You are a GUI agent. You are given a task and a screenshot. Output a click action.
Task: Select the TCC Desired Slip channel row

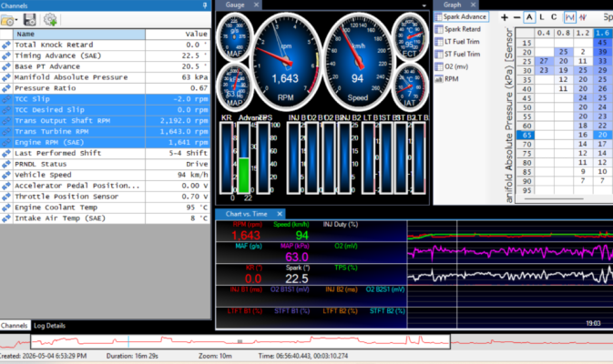105,110
